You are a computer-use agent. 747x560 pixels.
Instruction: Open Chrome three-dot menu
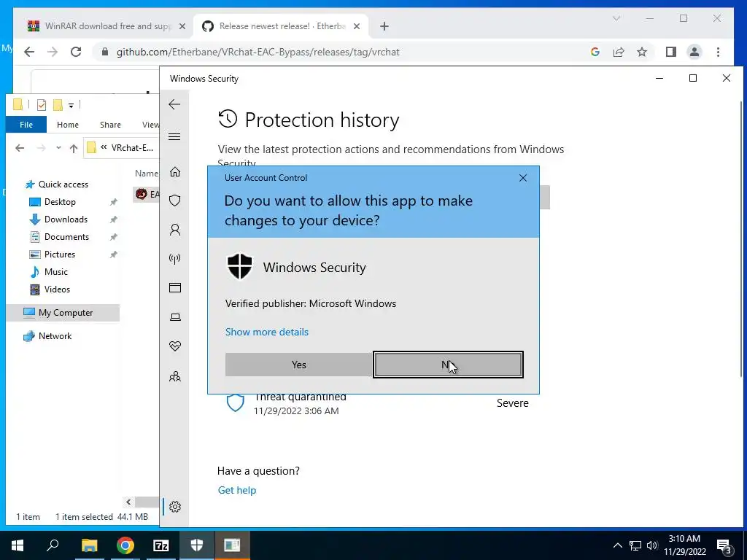(718, 52)
